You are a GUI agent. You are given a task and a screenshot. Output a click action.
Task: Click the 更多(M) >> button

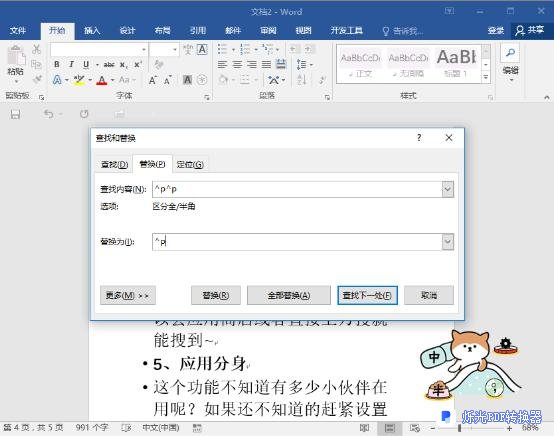point(128,295)
